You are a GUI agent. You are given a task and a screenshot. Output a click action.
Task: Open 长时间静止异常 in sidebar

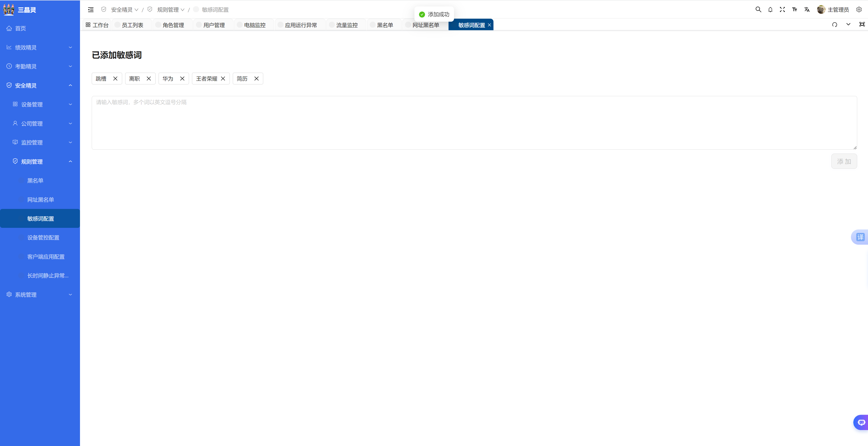tap(40, 276)
